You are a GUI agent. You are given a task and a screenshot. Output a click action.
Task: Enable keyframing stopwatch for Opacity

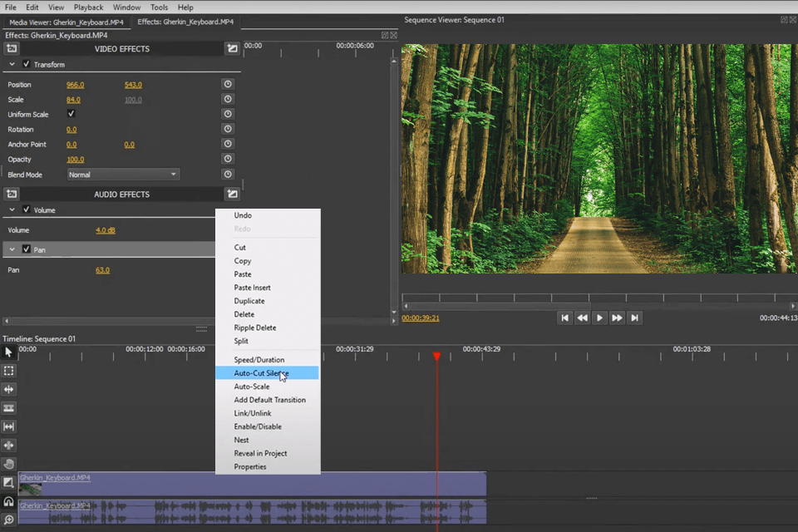click(228, 159)
